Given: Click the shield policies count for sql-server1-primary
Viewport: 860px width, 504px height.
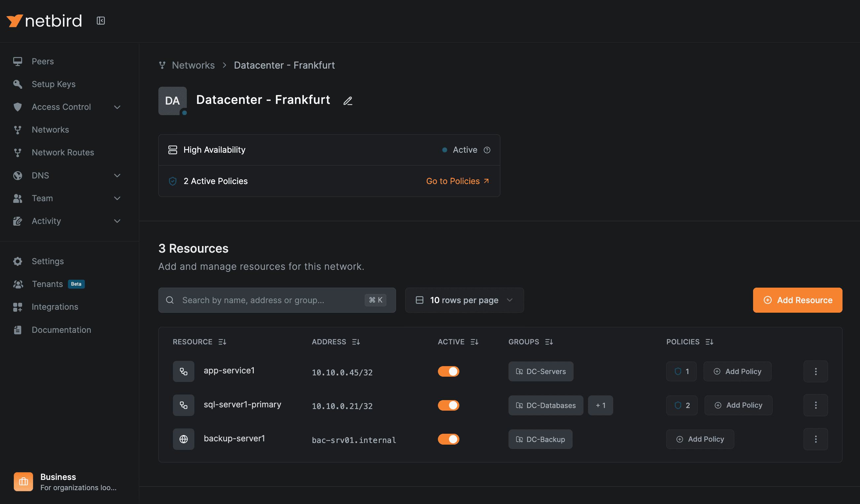Looking at the screenshot, I should click(682, 405).
